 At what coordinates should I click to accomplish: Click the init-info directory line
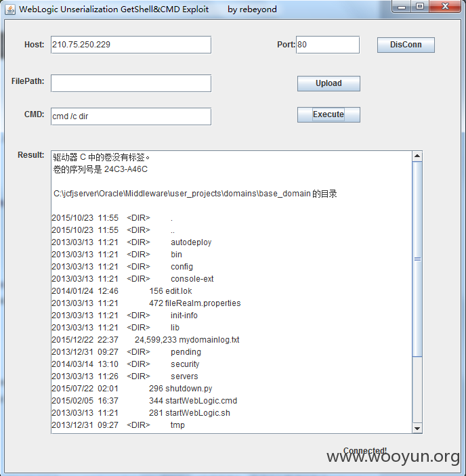pos(125,316)
